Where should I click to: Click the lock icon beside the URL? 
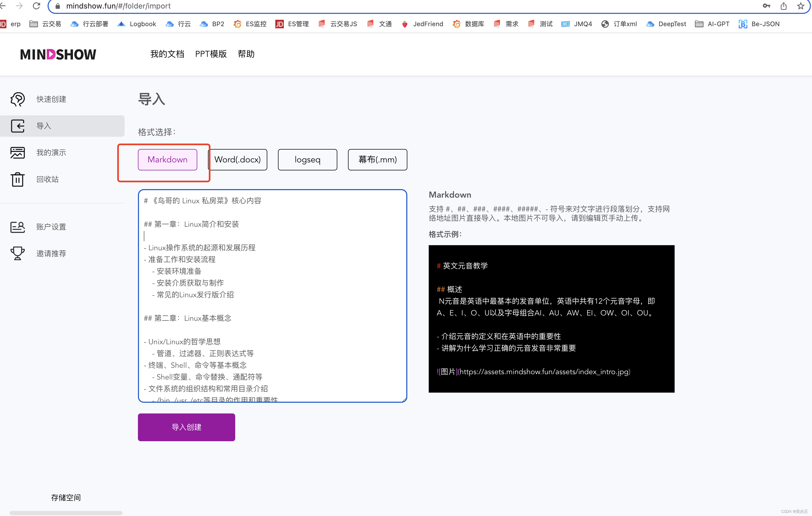click(57, 6)
